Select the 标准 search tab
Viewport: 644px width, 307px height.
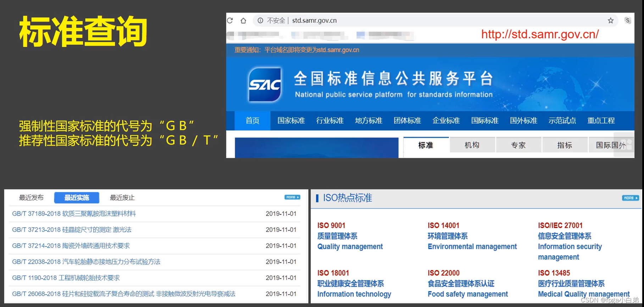coord(426,145)
